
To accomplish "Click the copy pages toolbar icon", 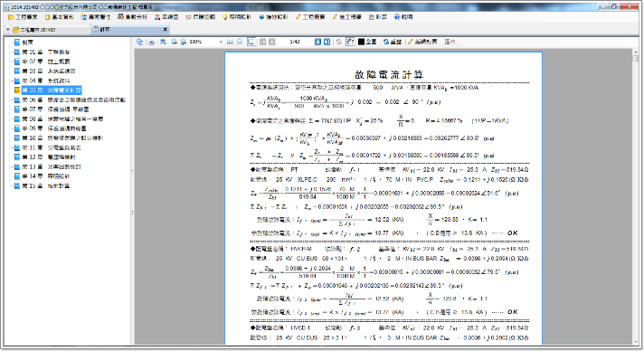I will [140, 42].
